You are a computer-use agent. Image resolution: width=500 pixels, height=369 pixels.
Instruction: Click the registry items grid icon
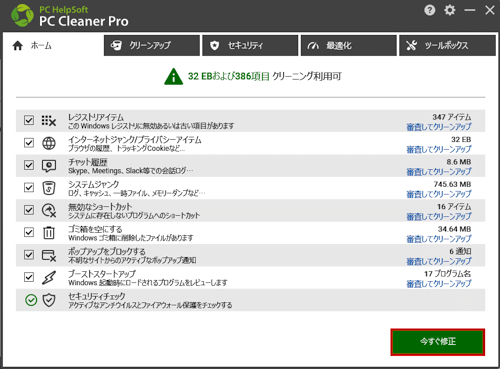[x=49, y=120]
